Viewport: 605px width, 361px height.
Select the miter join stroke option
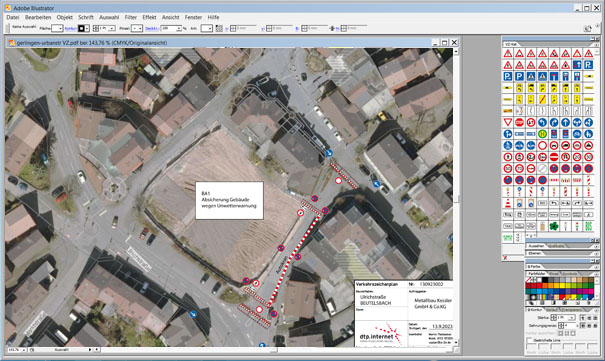pos(583,326)
